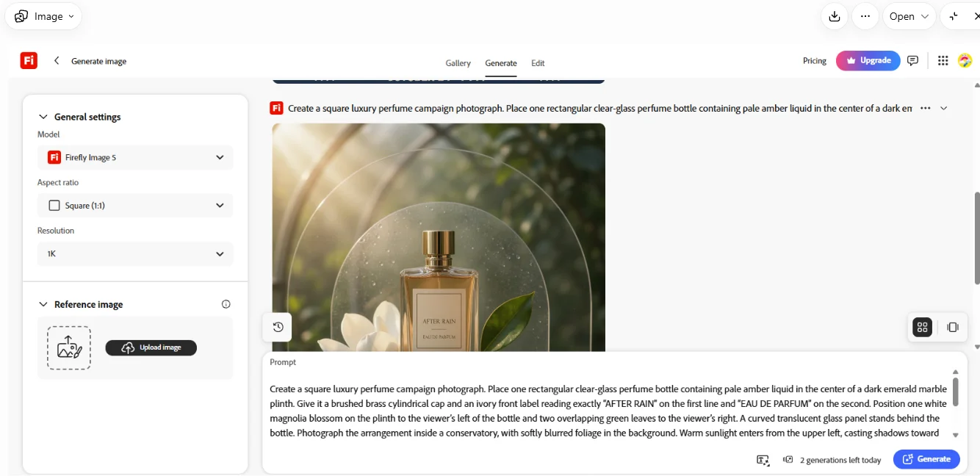Click the Aspect ratio label

(58, 182)
